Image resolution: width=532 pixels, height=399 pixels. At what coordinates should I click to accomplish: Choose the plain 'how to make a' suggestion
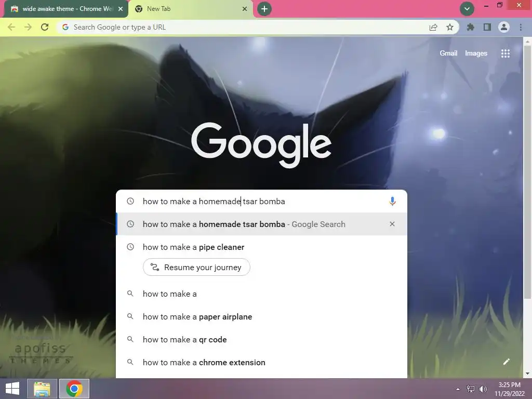click(262, 294)
